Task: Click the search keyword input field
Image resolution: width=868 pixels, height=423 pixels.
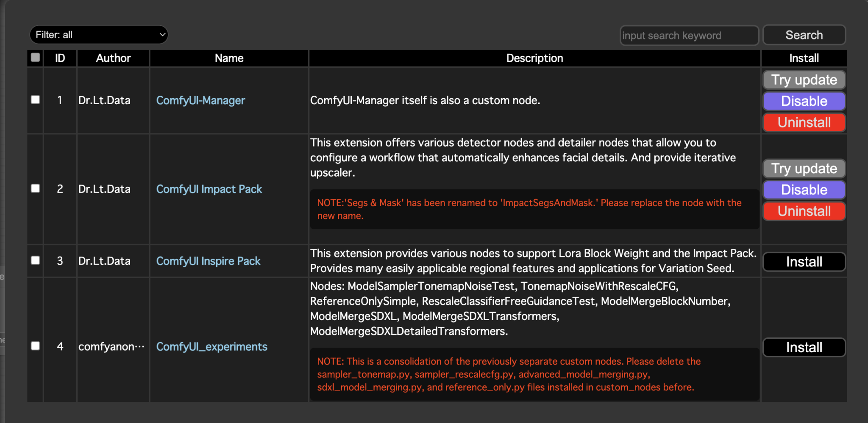Action: click(x=689, y=36)
